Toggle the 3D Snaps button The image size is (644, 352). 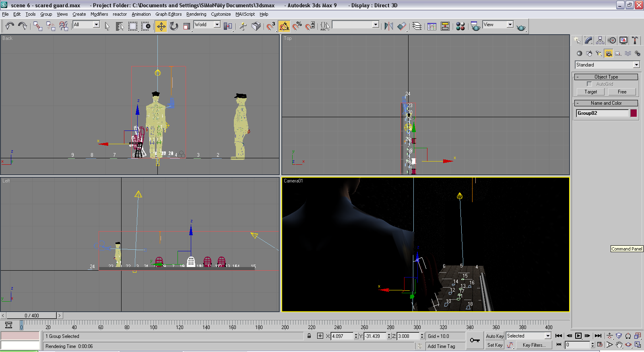[x=271, y=26]
